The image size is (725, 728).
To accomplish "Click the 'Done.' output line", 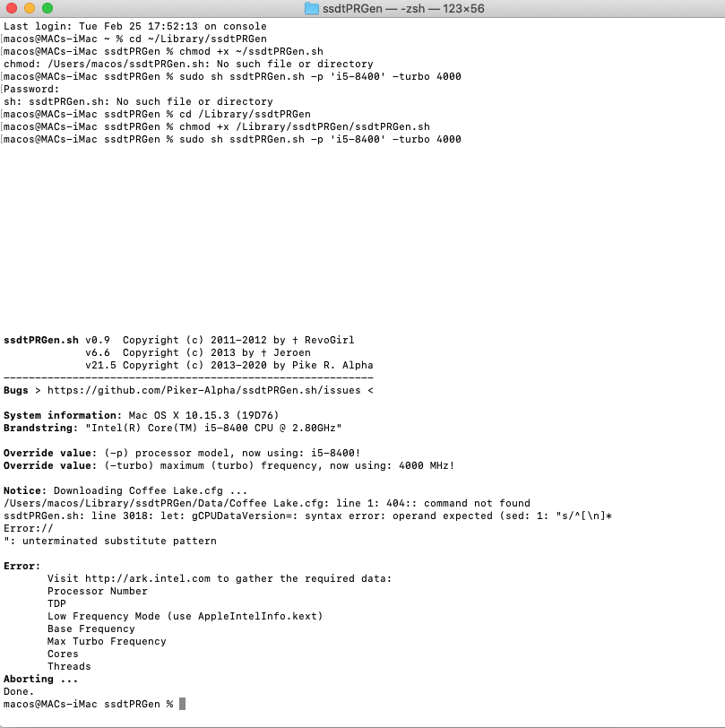I will click(18, 691).
